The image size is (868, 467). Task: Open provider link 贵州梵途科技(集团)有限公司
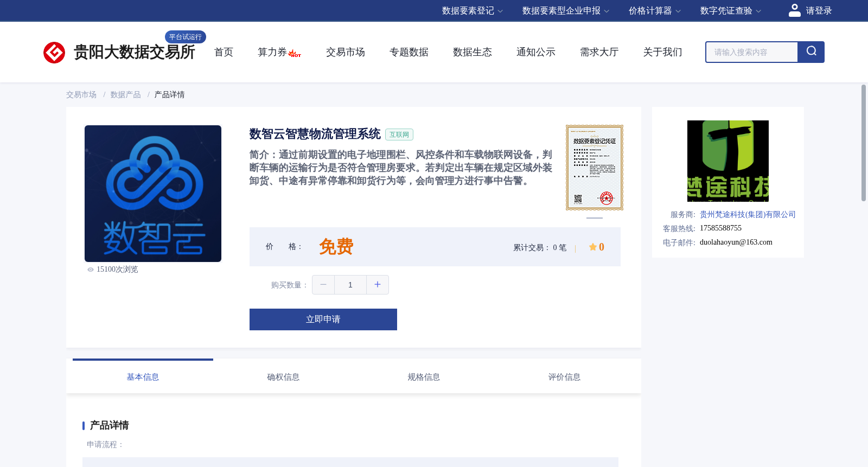coord(748,215)
